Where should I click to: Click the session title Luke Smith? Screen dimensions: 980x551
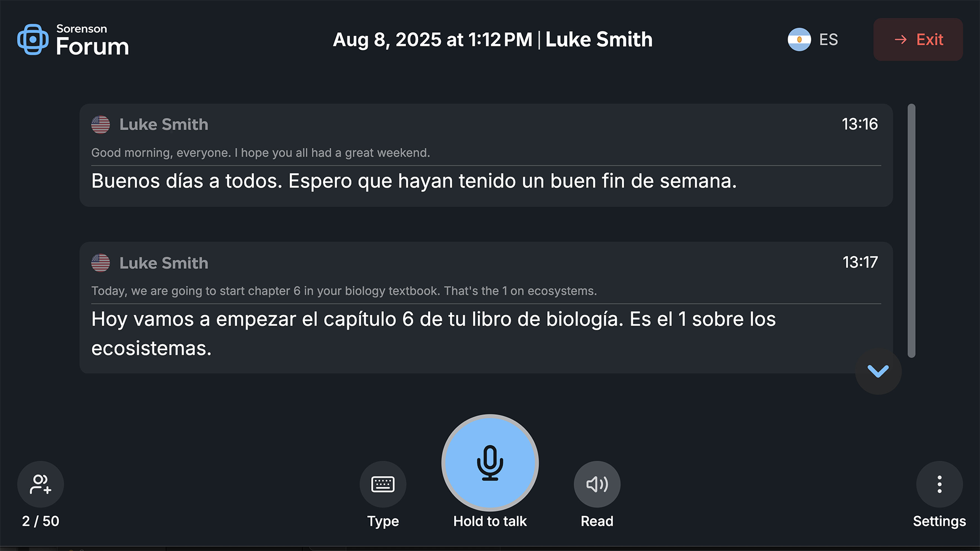tap(599, 39)
